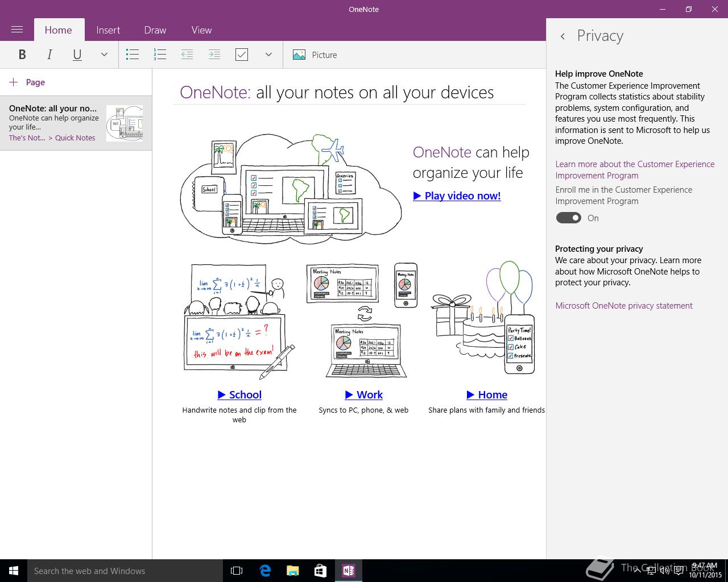
Task: Open the volume control in system tray
Action: 664,571
